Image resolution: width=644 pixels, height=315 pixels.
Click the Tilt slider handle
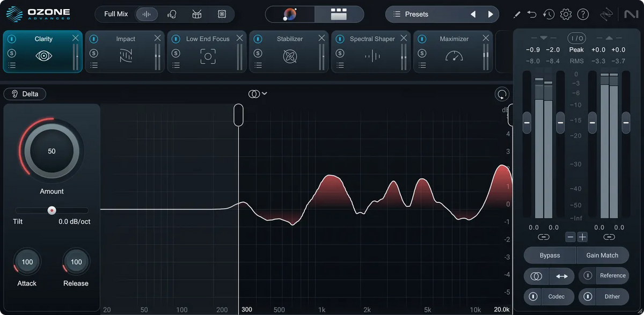52,210
